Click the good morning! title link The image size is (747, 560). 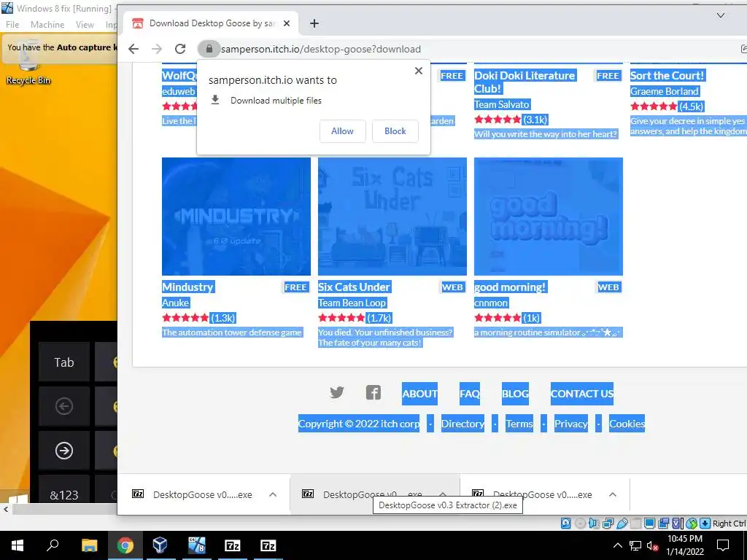coord(510,287)
